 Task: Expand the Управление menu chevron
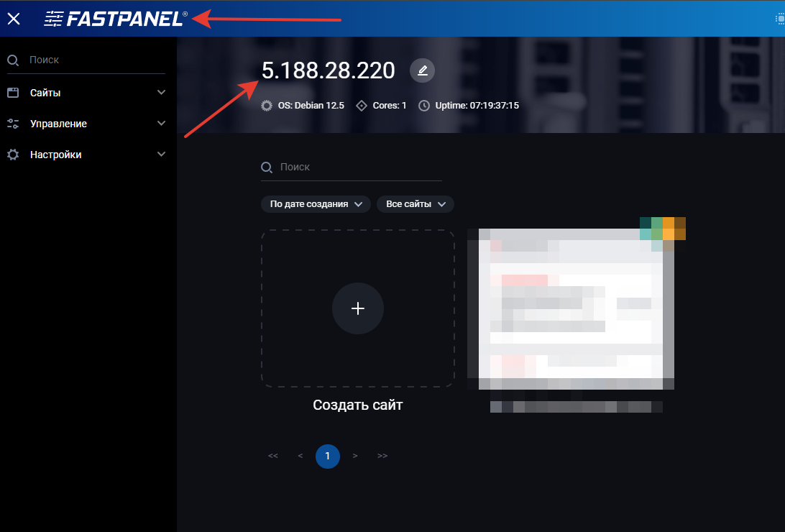pos(161,124)
